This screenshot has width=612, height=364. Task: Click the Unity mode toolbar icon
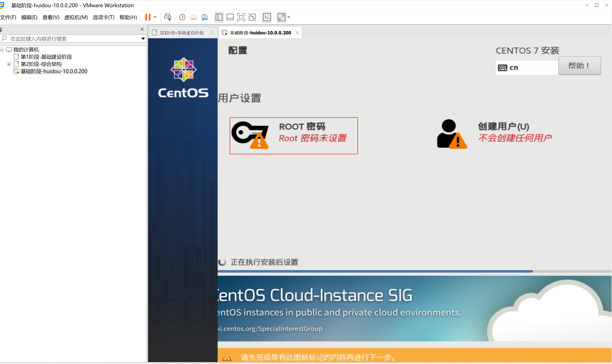252,17
